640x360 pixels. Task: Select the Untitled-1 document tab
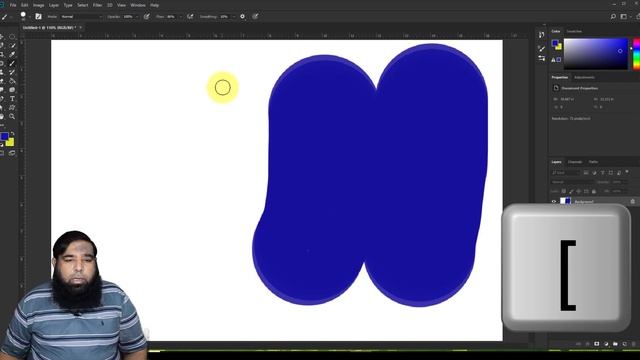[50, 27]
